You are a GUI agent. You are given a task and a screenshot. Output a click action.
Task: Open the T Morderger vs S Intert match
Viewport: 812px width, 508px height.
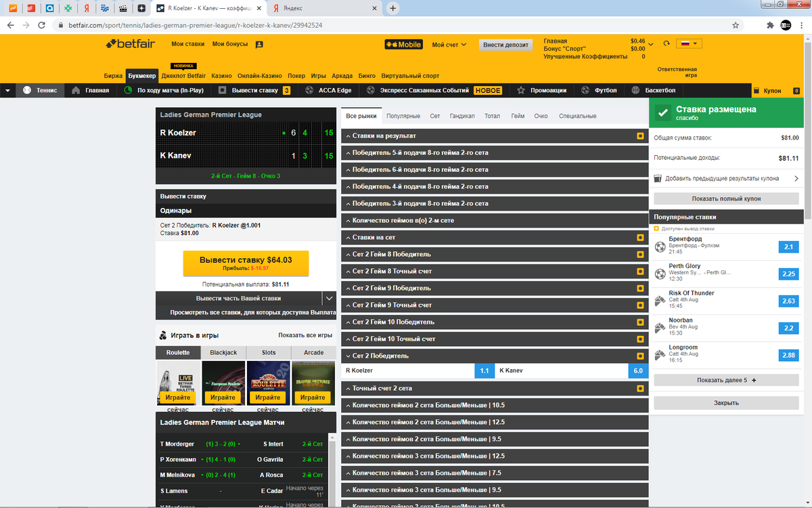pyautogui.click(x=242, y=444)
